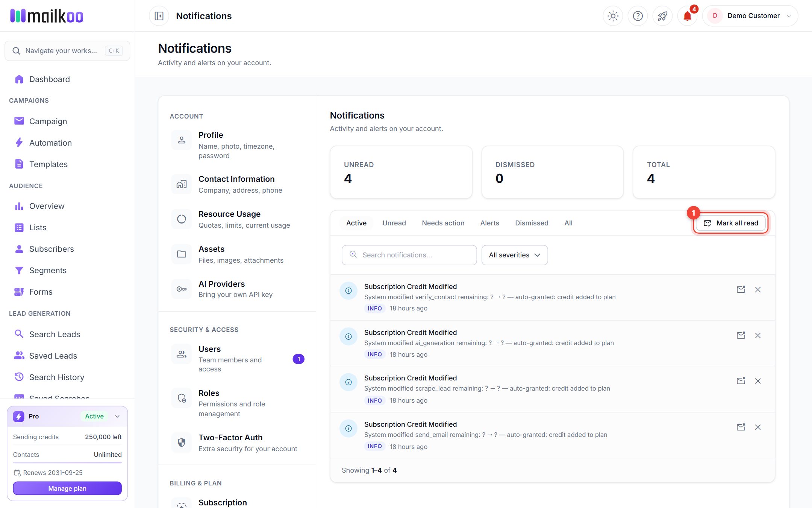Viewport: 812px width, 508px height.
Task: Dismiss the send_email credit notification
Action: 758,427
